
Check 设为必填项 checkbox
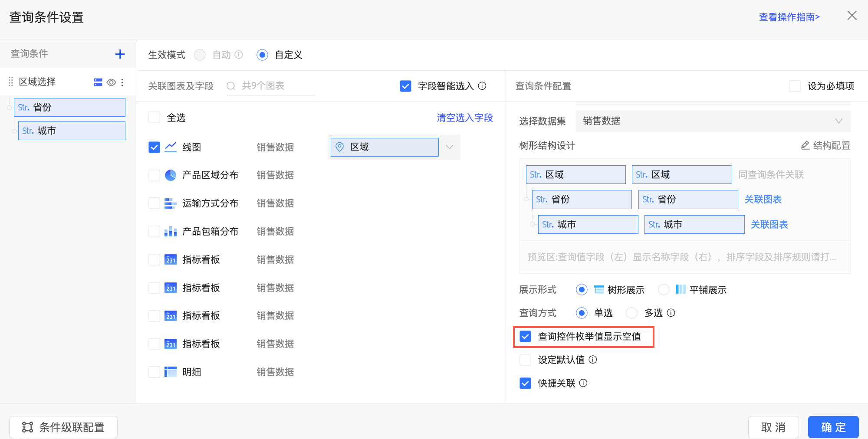coord(795,86)
